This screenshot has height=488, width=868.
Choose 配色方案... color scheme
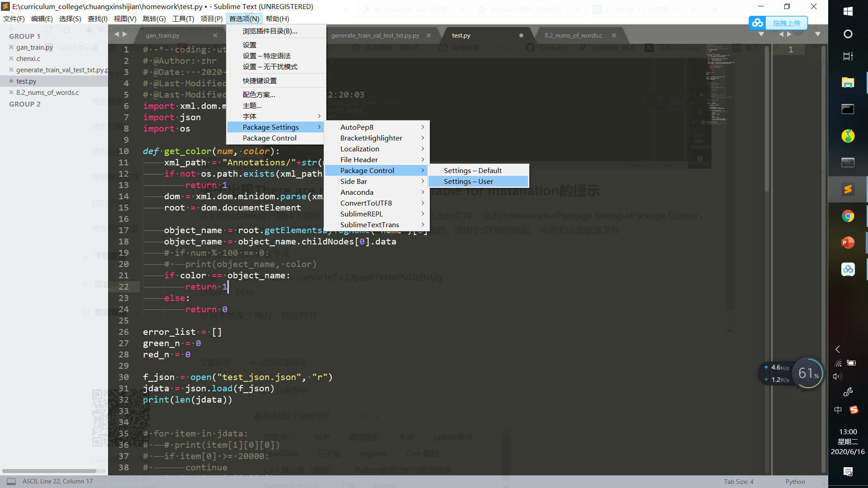(276, 94)
